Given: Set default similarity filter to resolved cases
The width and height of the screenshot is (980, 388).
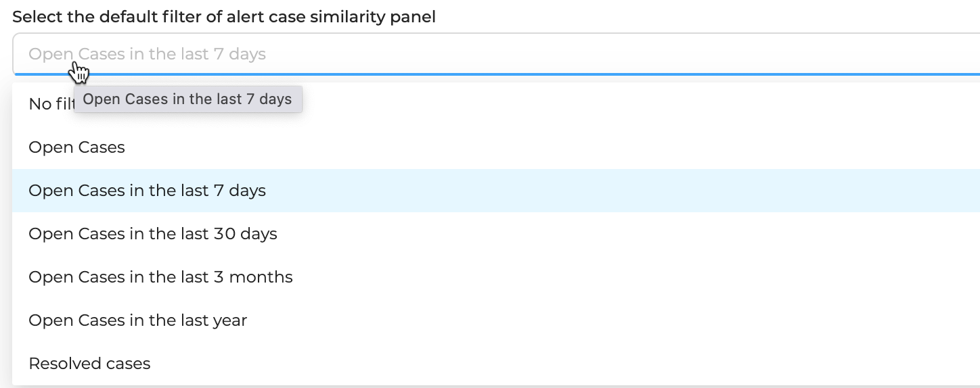Looking at the screenshot, I should coord(496,364).
